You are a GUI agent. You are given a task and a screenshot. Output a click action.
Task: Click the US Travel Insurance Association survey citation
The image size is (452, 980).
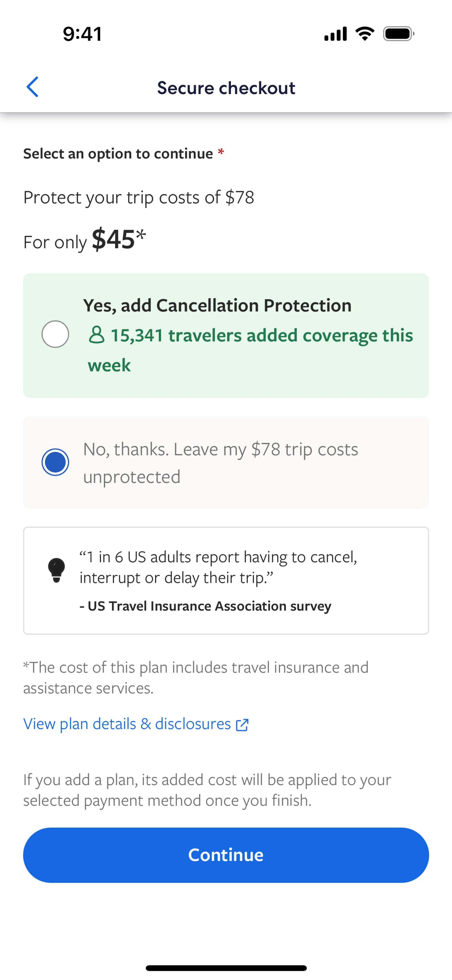(206, 606)
